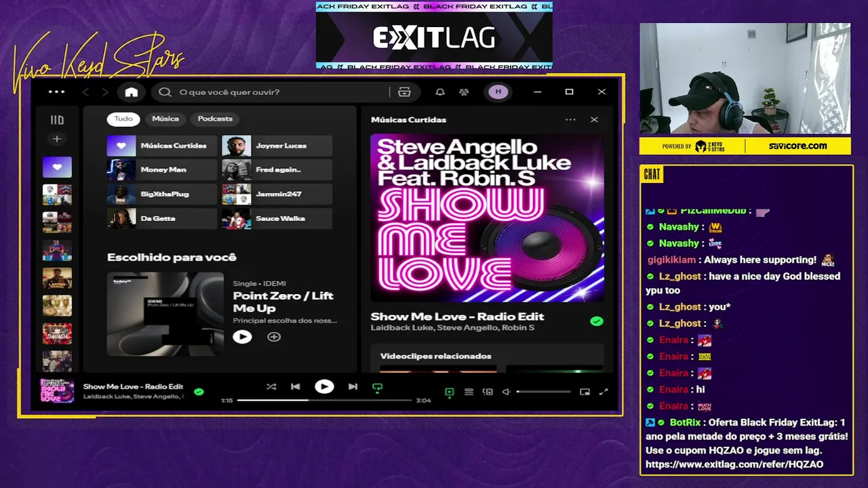The width and height of the screenshot is (868, 488).
Task: Open Friend Activity icon
Action: 464,92
